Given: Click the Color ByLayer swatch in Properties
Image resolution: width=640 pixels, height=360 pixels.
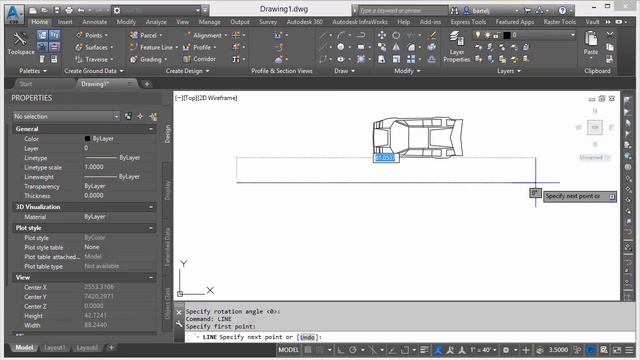Looking at the screenshot, I should [x=87, y=139].
